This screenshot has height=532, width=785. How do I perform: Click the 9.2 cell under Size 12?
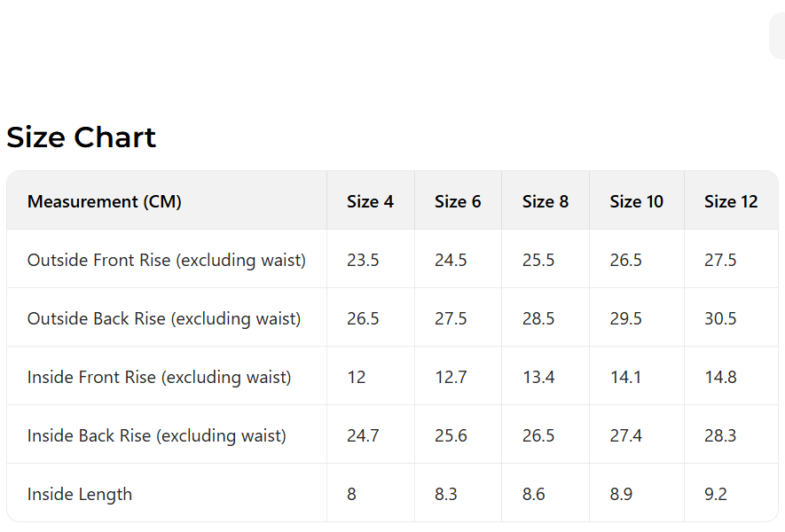pos(716,494)
